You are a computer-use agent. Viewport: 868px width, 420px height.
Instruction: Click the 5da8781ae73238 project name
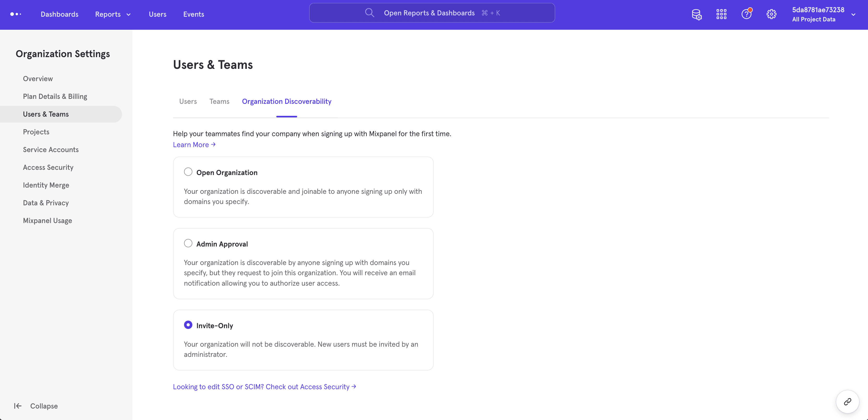point(818,10)
